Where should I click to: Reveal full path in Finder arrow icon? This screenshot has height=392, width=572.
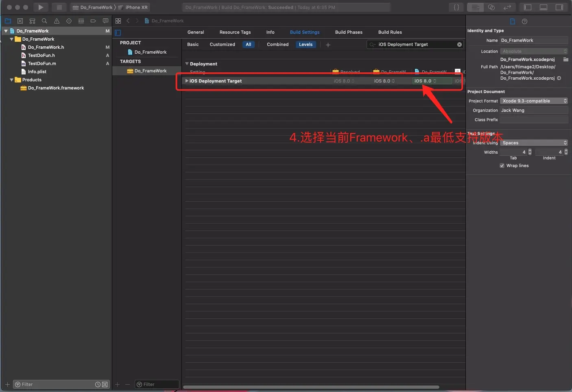(x=559, y=78)
